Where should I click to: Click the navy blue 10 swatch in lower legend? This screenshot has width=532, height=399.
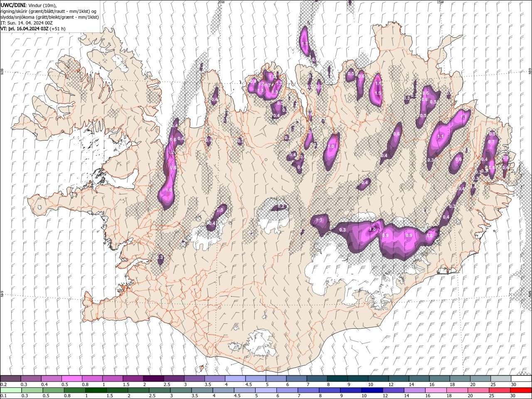point(372,390)
